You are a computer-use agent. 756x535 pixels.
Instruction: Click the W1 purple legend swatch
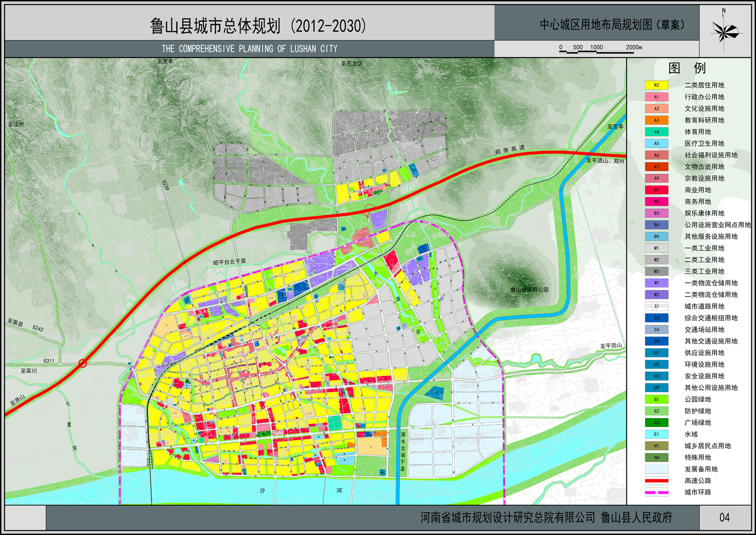click(656, 283)
